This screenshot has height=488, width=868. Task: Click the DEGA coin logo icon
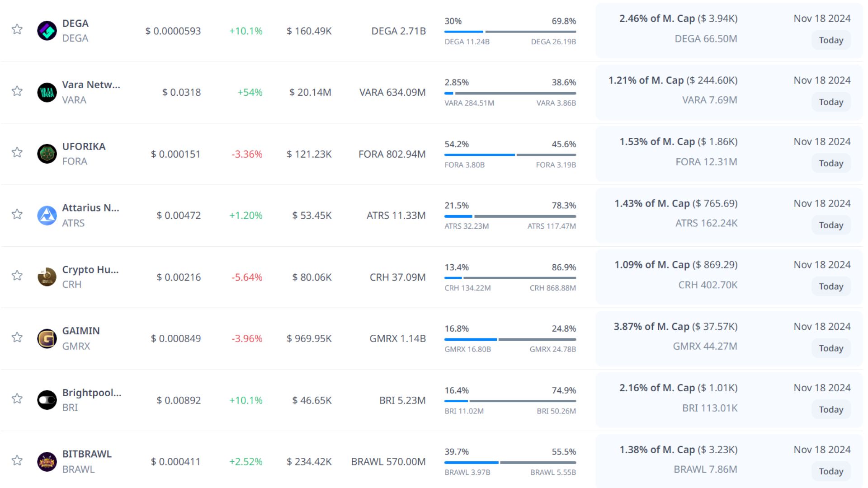coord(47,31)
